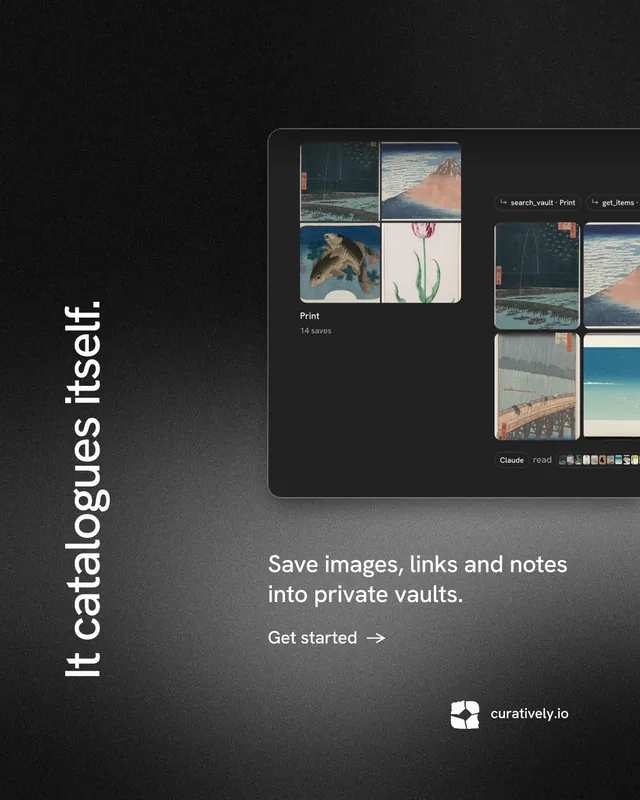Open the carp fish print thumbnail
640x800 pixels.
[340, 263]
